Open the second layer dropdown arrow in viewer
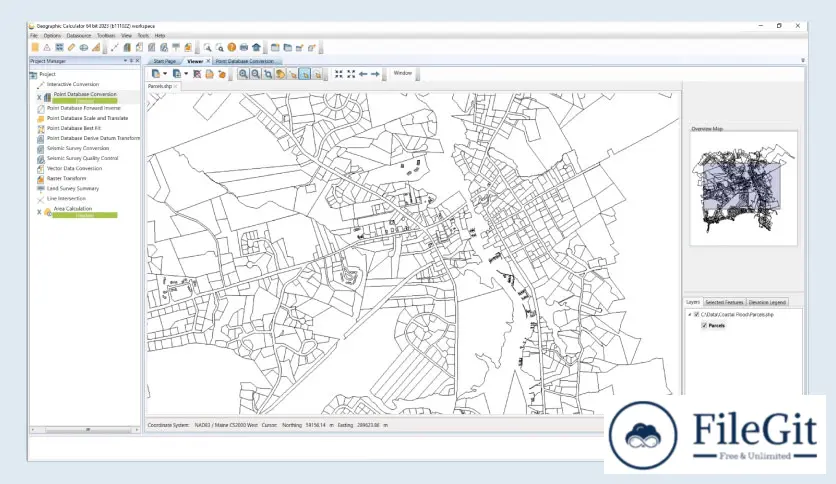836x484 pixels. (186, 74)
